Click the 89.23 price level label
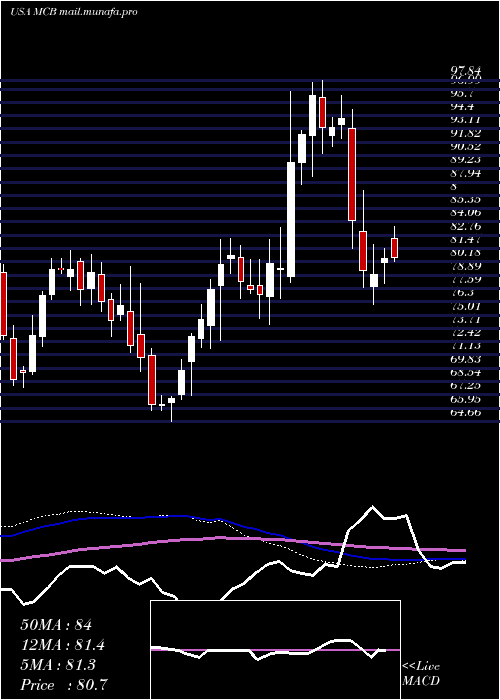This screenshot has height=700, width=500. [x=466, y=160]
